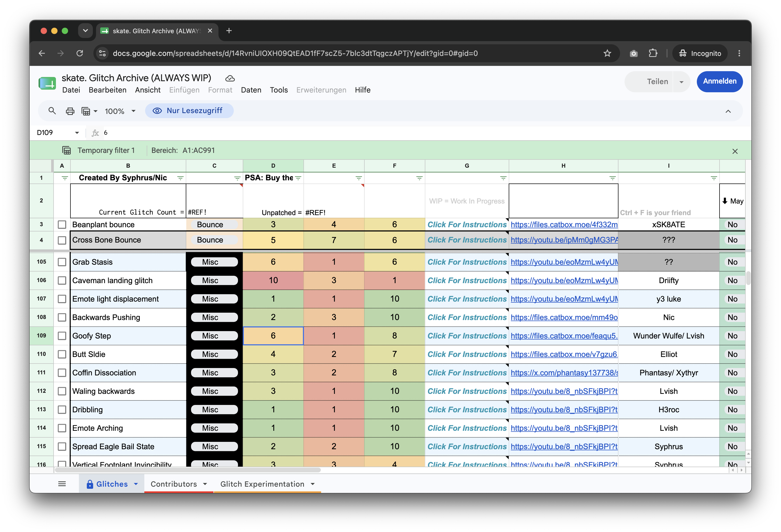This screenshot has height=532, width=781.
Task: Toggle the Backwards Pushing checkbox
Action: (x=62, y=317)
